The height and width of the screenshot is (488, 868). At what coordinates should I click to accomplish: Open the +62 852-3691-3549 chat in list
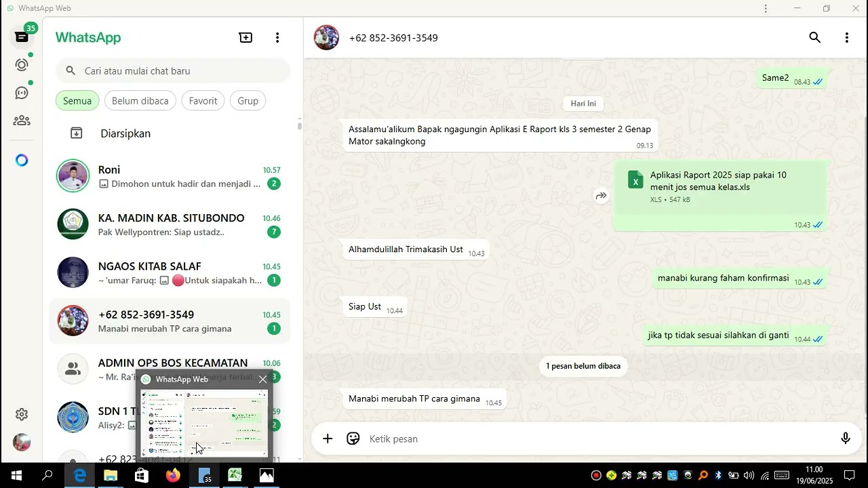pyautogui.click(x=170, y=321)
